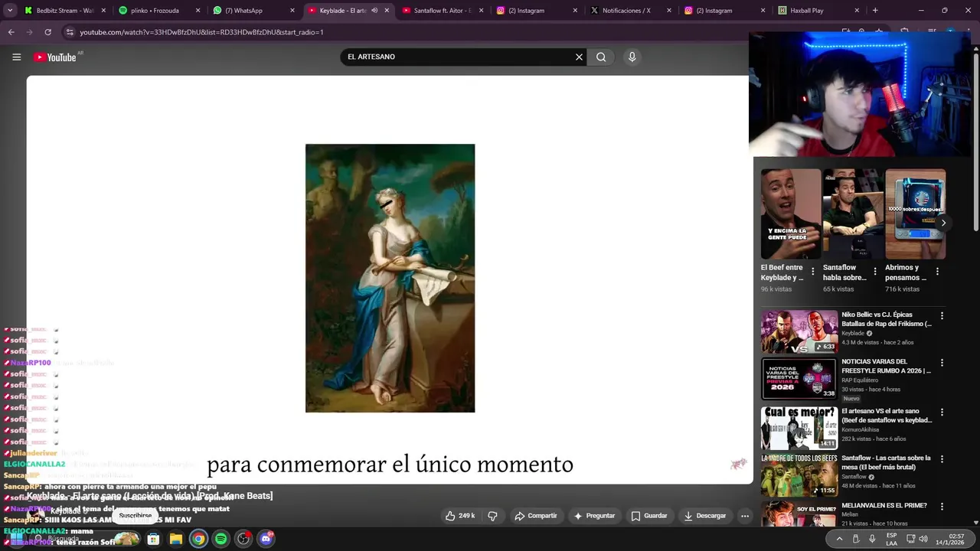
Task: Open Google Chrome from the taskbar
Action: (x=198, y=539)
